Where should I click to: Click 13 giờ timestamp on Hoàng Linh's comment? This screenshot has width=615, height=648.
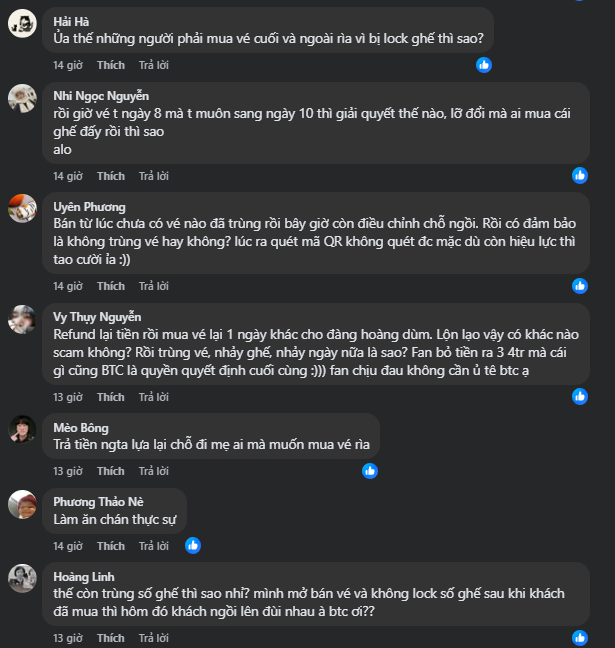click(x=68, y=637)
